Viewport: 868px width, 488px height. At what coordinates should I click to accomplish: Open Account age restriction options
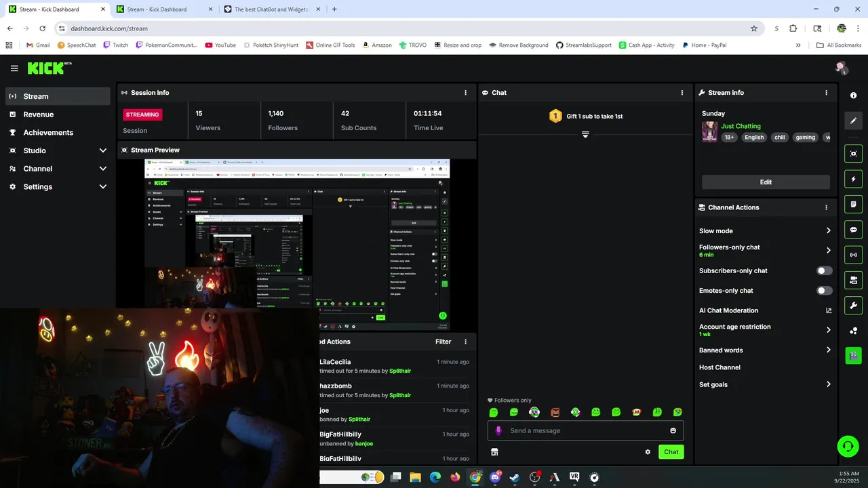(765, 330)
